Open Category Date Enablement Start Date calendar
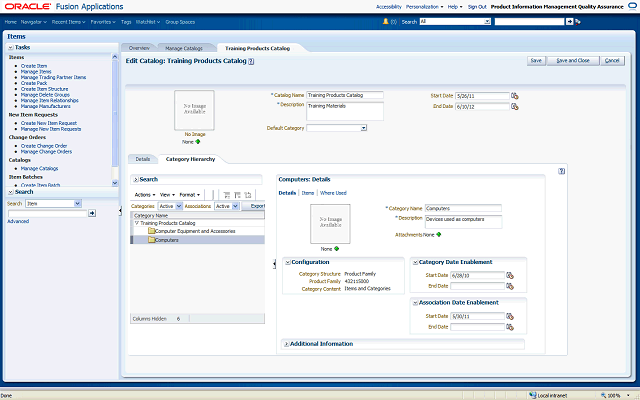Viewport: 640px width, 400px height. (x=509, y=274)
